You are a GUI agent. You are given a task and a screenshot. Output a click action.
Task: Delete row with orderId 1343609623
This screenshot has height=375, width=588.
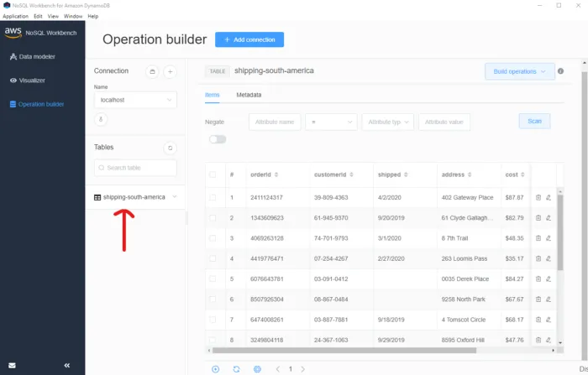point(538,217)
